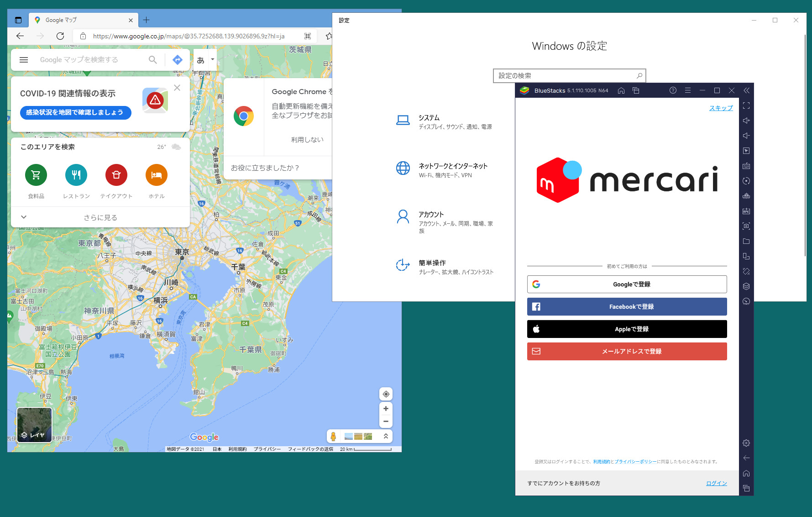This screenshot has width=812, height=517.
Task: Open アカウント settings category
Action: click(445, 222)
